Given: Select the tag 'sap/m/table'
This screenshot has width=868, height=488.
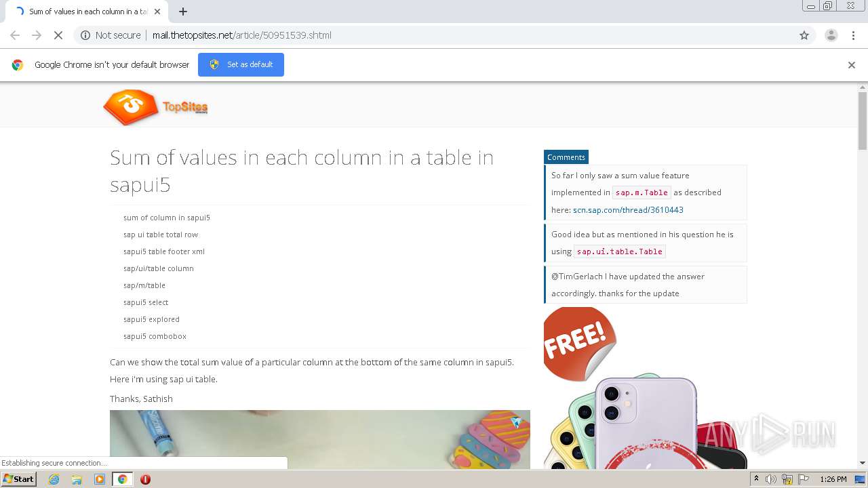Looking at the screenshot, I should pyautogui.click(x=144, y=285).
